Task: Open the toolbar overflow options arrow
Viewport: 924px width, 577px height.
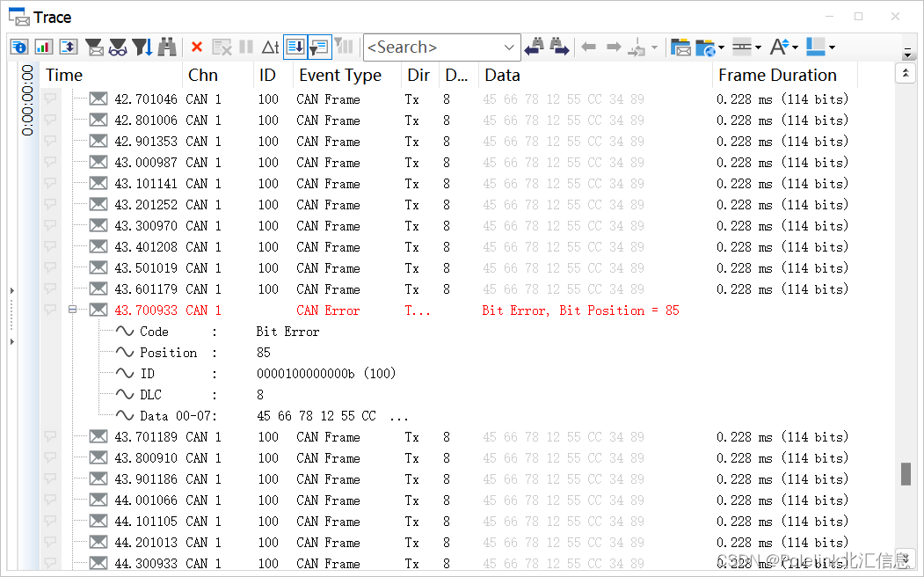Action: [x=907, y=54]
